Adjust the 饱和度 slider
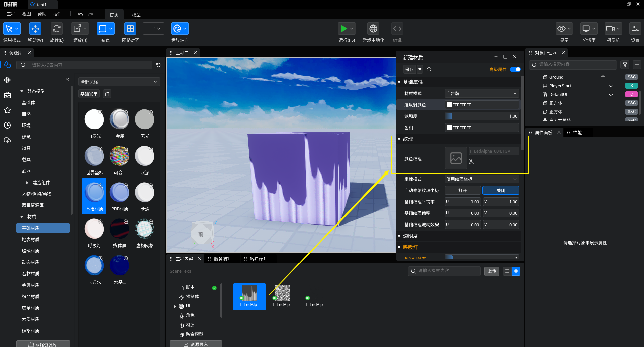Screen dimensions: 644x347 (482, 116)
